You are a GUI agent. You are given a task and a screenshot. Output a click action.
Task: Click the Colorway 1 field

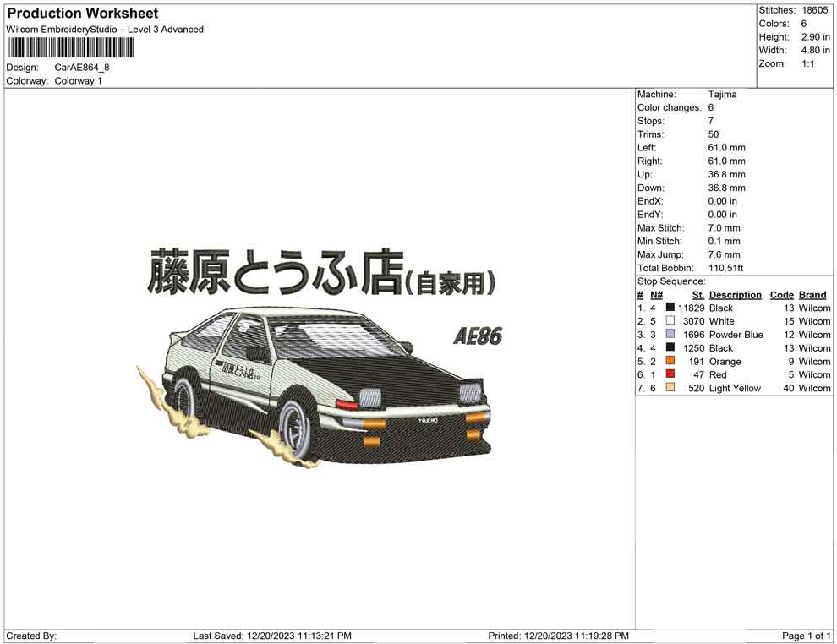[x=79, y=81]
